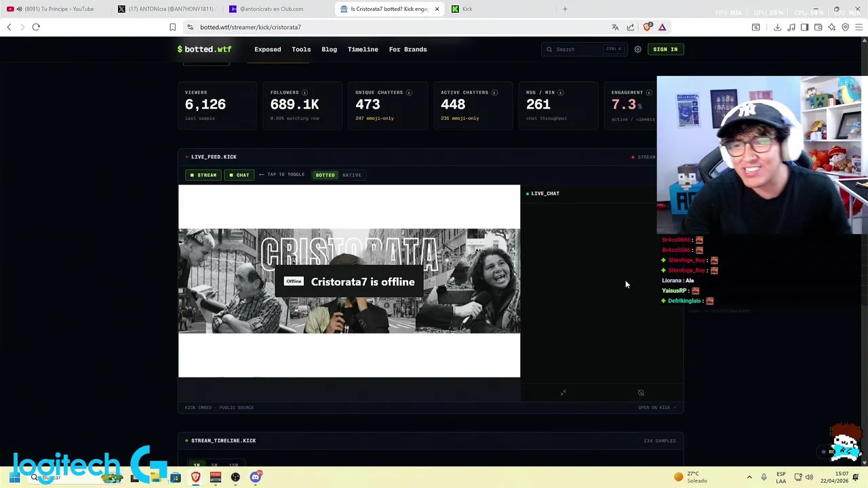Open the Brave VPN shield icon

845,27
